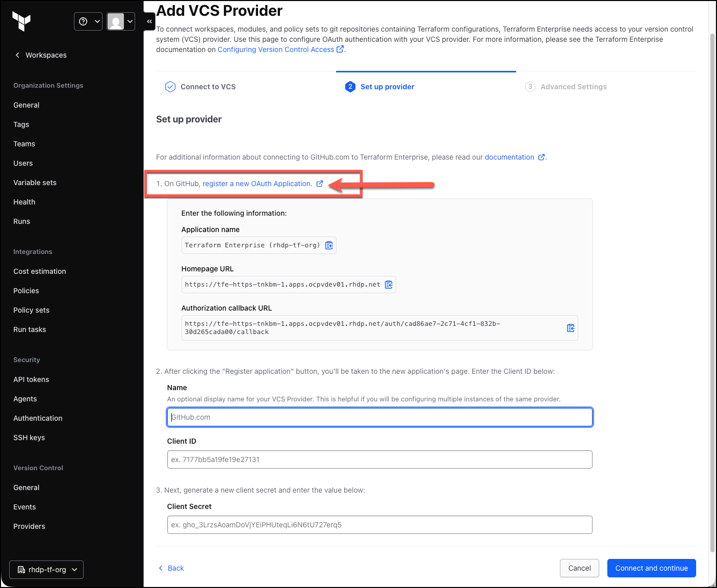717x588 pixels.
Task: Click Connect and continue button
Action: (x=651, y=568)
